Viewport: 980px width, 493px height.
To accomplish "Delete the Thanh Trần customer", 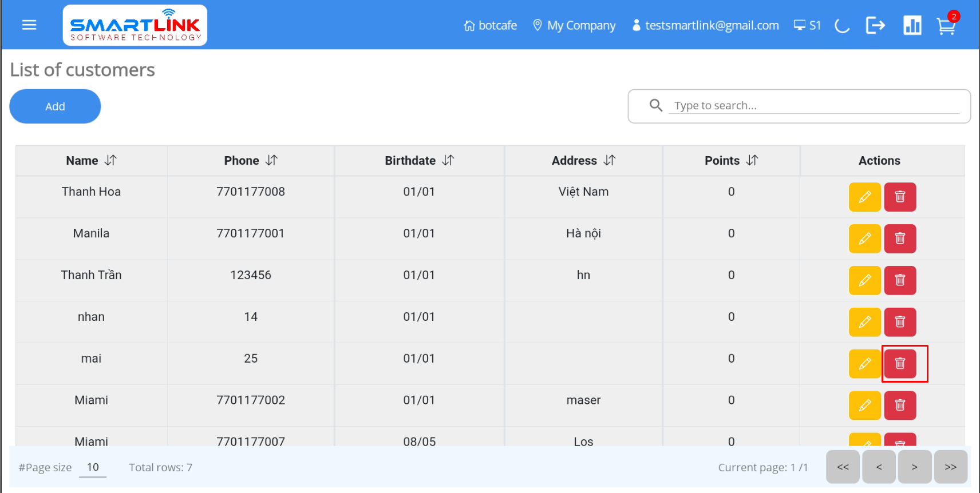I will 900,281.
